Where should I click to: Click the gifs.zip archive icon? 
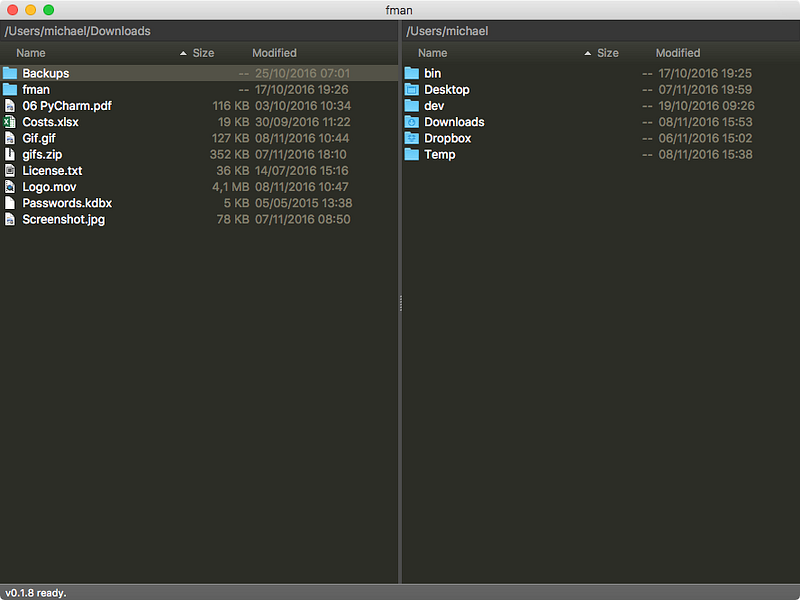(x=10, y=154)
